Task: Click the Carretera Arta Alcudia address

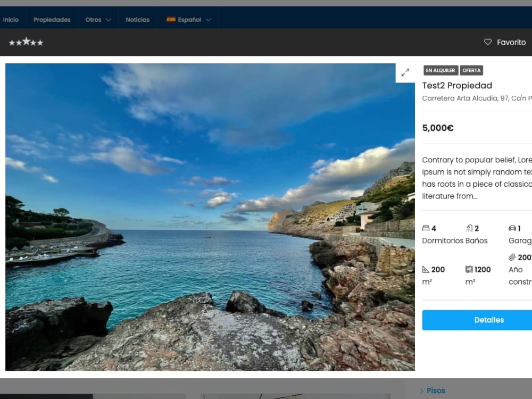Action: coord(477,98)
